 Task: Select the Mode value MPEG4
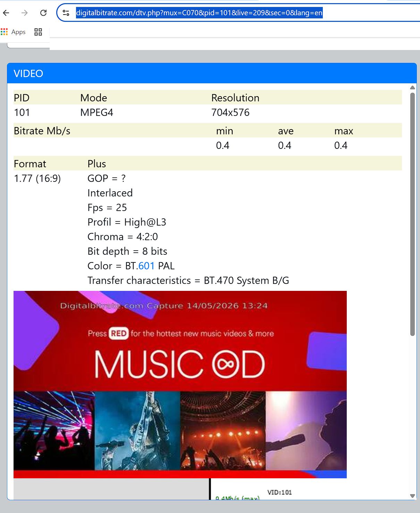97,112
